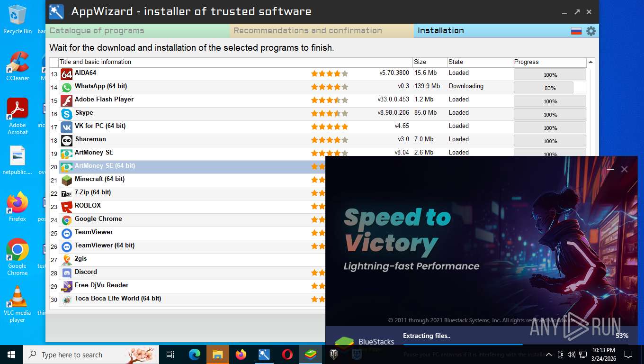Open Microsoft Edge from the taskbar
The width and height of the screenshot is (644, 364).
click(194, 355)
